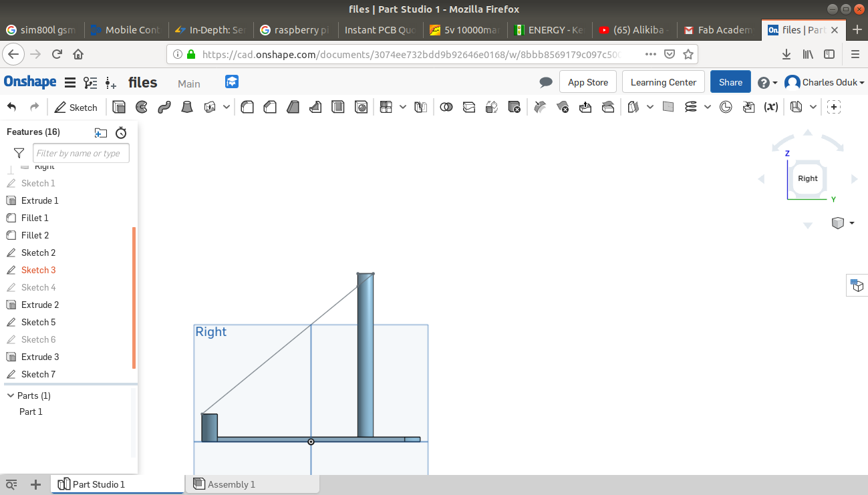Reload the page in Firefox
Screen dimensions: 868x495
coord(57,54)
